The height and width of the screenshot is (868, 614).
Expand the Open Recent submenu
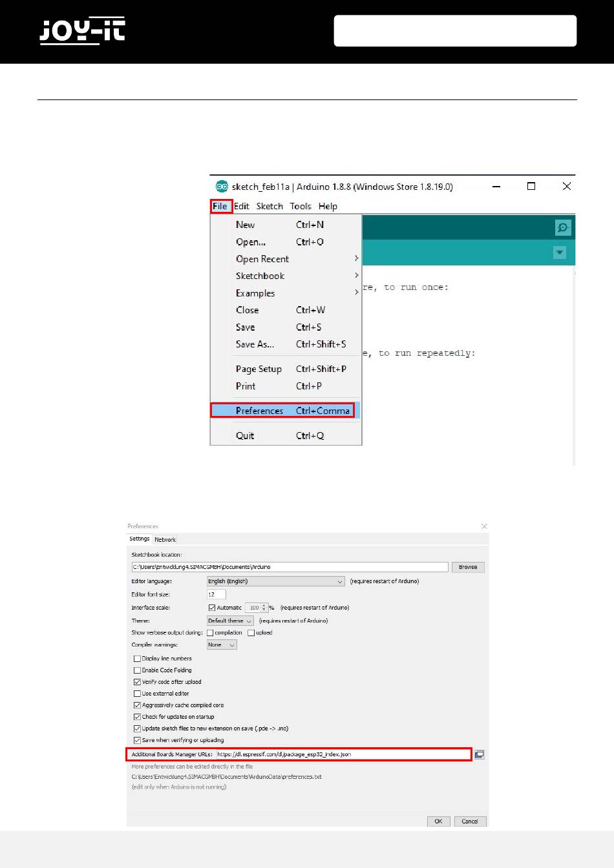(x=285, y=259)
